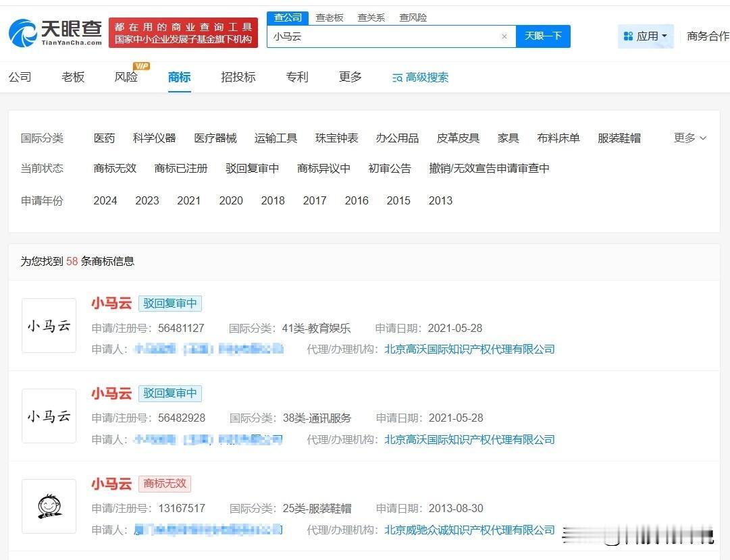The height and width of the screenshot is (560, 730).
Task: Switch to the 招投标 results tab
Action: tap(238, 77)
